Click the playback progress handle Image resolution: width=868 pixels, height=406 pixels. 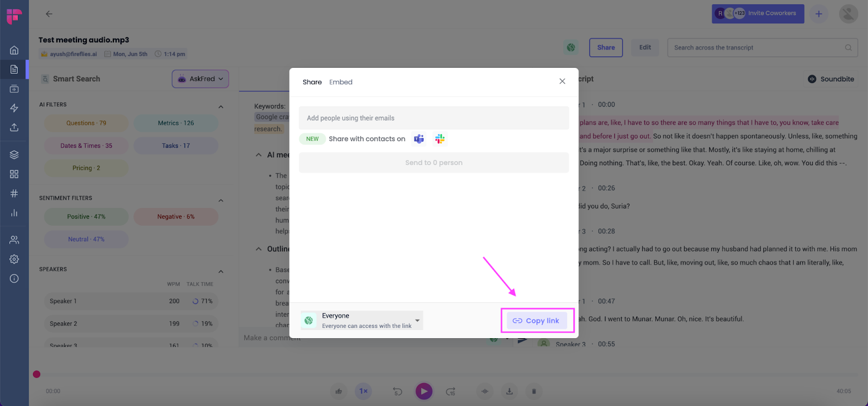36,374
